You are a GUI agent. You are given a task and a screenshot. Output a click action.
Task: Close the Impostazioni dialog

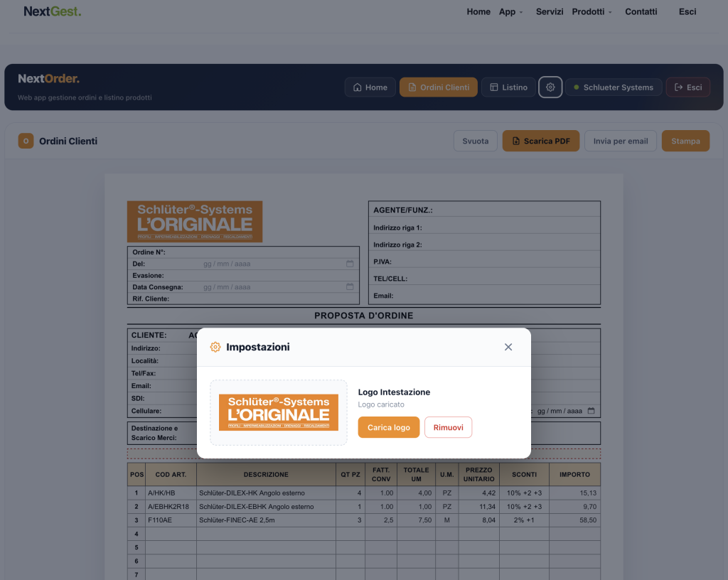[508, 347]
